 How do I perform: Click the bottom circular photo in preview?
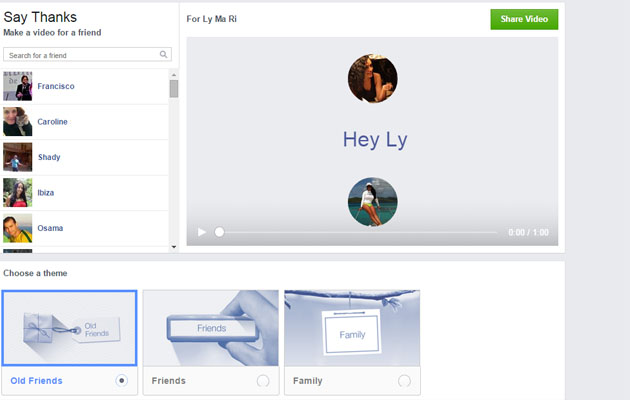(372, 202)
